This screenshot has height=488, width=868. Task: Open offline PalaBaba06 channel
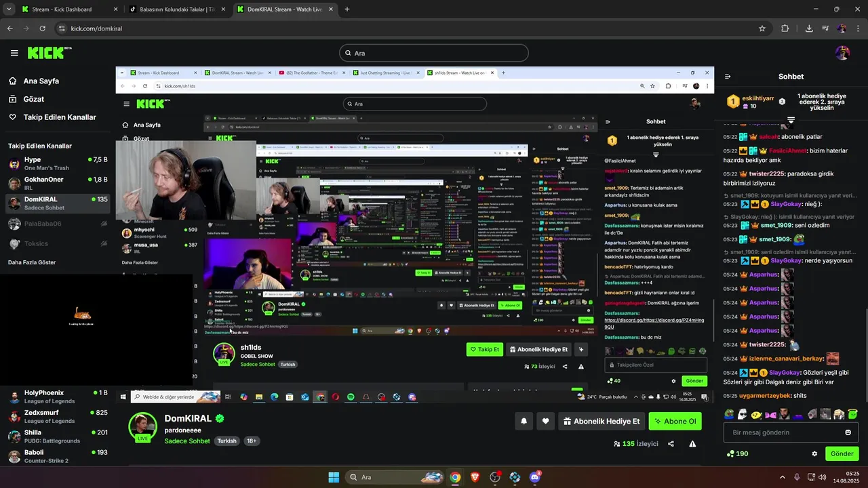coord(58,224)
